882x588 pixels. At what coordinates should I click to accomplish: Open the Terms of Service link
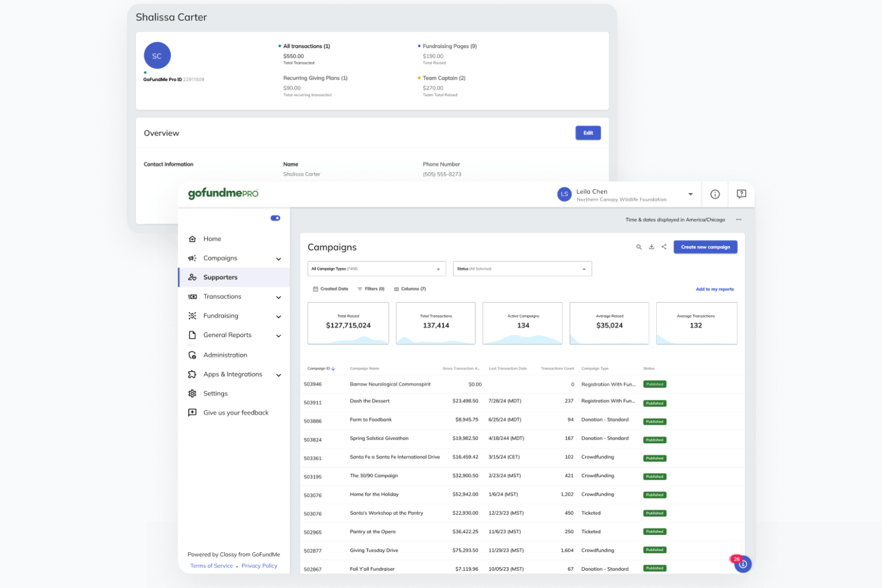tap(211, 565)
